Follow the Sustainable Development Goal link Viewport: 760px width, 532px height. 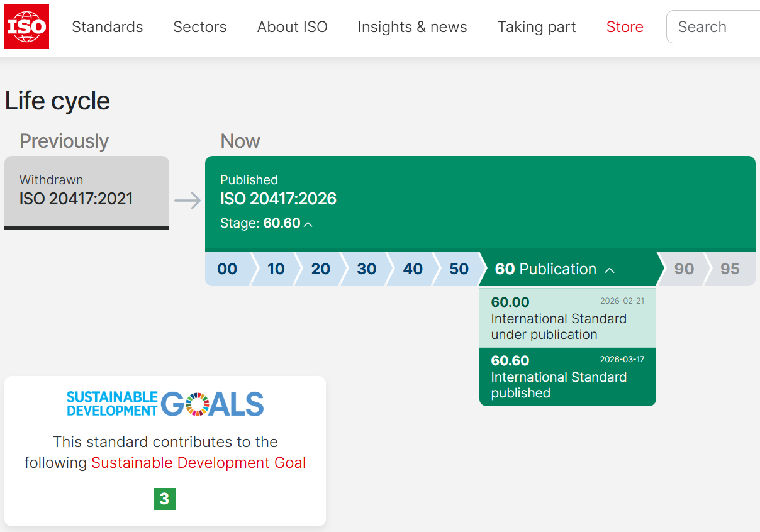(x=198, y=463)
